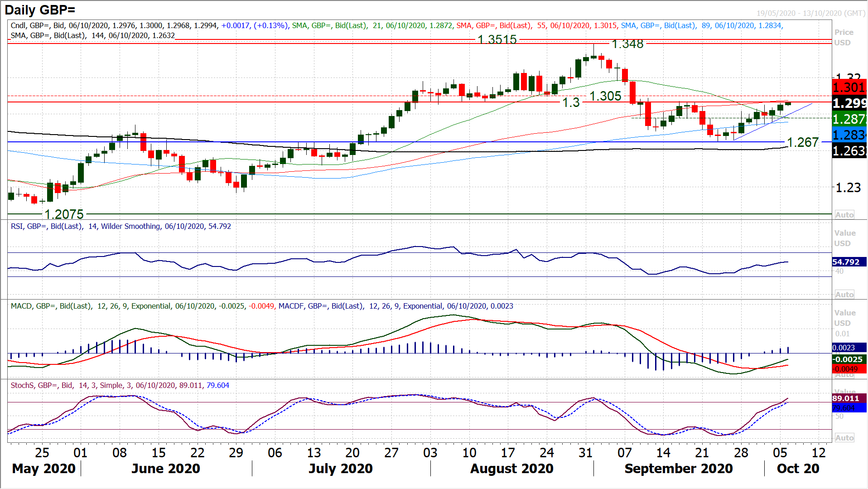This screenshot has height=489, width=868.
Task: Click the 1.3515 resistance level label
Action: pyautogui.click(x=497, y=39)
